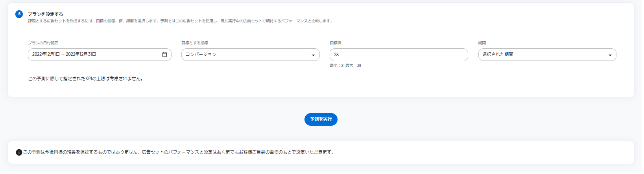The width and height of the screenshot is (644, 174).
Task: Run the forecast with 予測を実行 button
Action: pyautogui.click(x=321, y=119)
